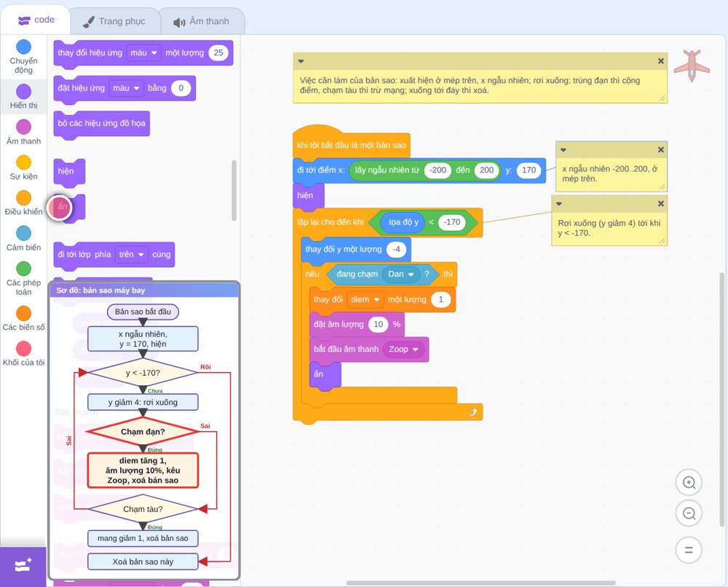This screenshot has height=587, width=728.
Task: Click the 'hiện' block in palette
Action: [69, 171]
